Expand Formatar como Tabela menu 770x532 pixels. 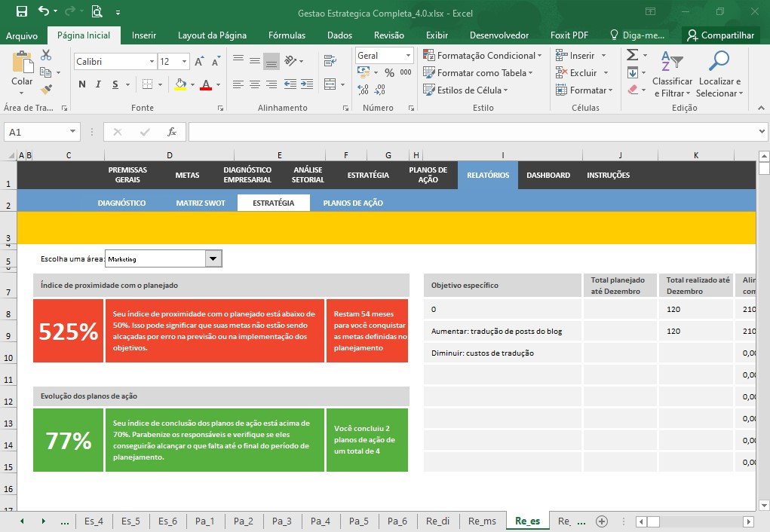point(478,72)
